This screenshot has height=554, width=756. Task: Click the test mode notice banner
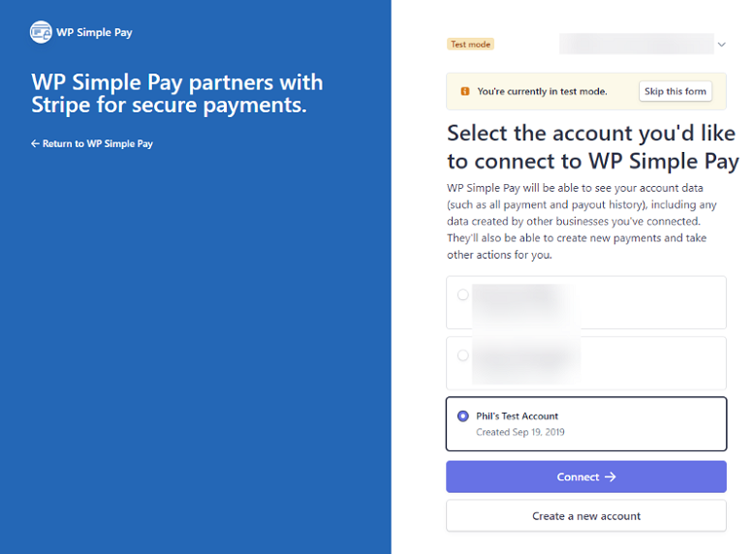tap(585, 91)
